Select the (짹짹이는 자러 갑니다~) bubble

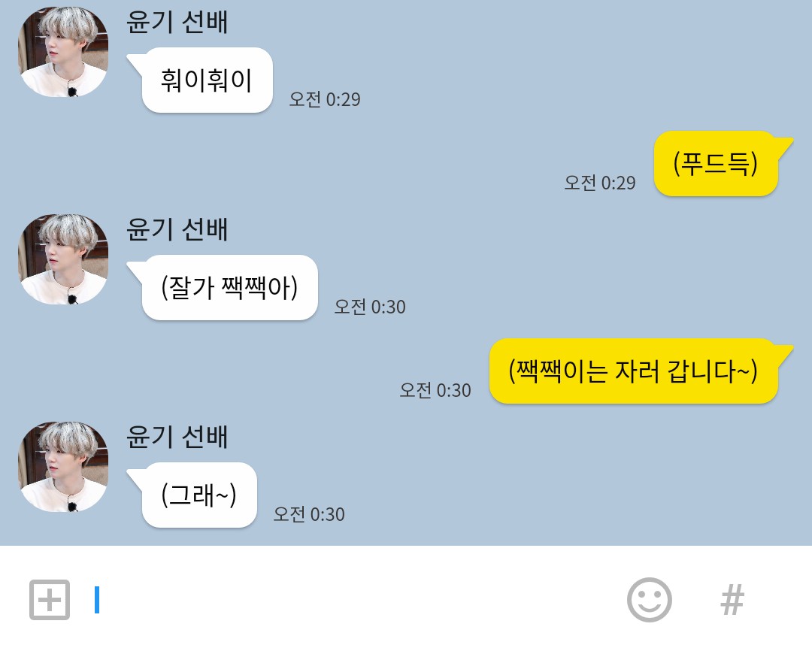click(634, 371)
